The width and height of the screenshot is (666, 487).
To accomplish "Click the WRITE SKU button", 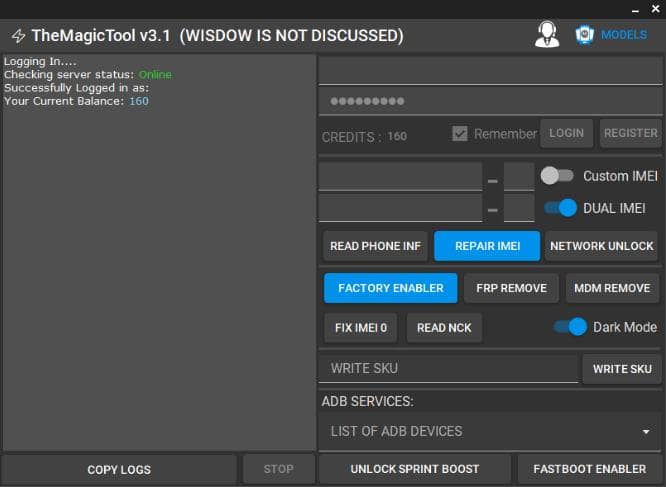I will coord(622,369).
